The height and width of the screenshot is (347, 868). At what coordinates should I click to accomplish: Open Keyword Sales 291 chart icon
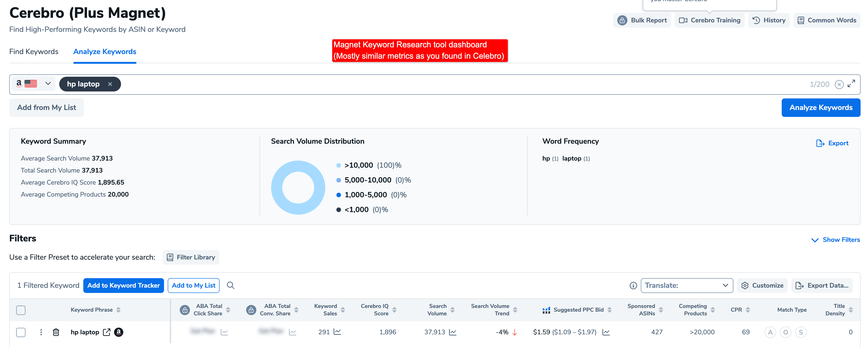tap(337, 332)
